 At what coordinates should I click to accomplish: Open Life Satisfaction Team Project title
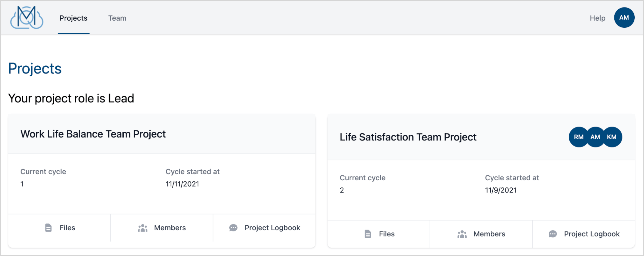click(x=408, y=137)
